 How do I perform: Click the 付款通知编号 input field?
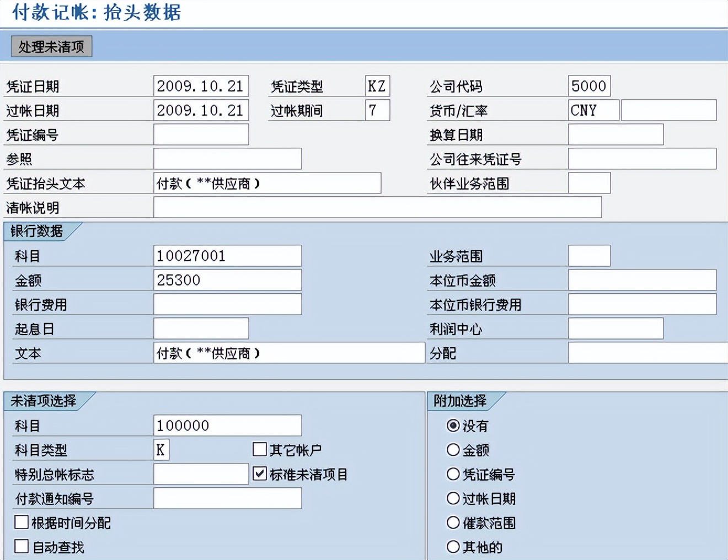coord(227,498)
